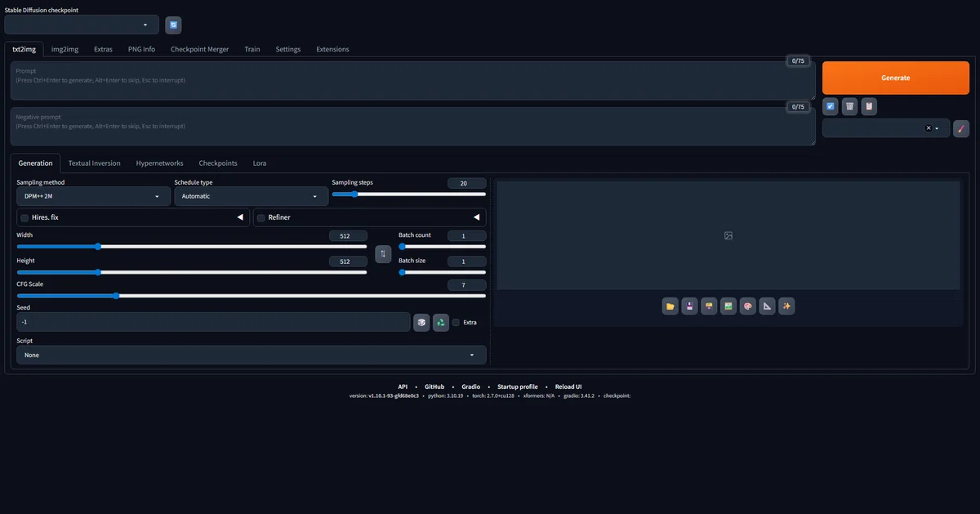The width and height of the screenshot is (980, 514).
Task: Open the PNG Info tab
Action: (x=141, y=49)
